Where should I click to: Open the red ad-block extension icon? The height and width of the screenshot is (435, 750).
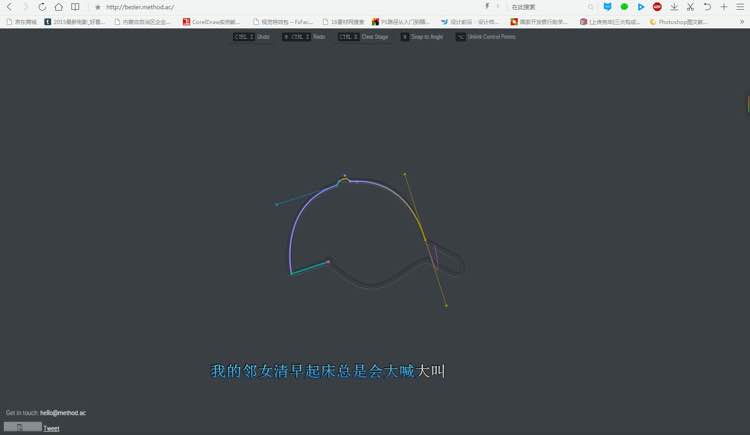click(x=657, y=7)
